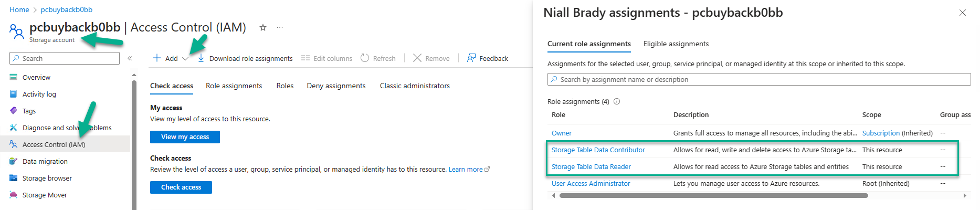Close the Niall Brady assignments panel
980x210 pixels.
coord(963,13)
